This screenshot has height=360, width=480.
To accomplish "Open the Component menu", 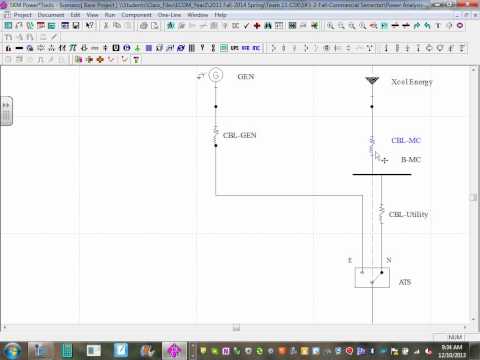I will pyautogui.click(x=136, y=15).
